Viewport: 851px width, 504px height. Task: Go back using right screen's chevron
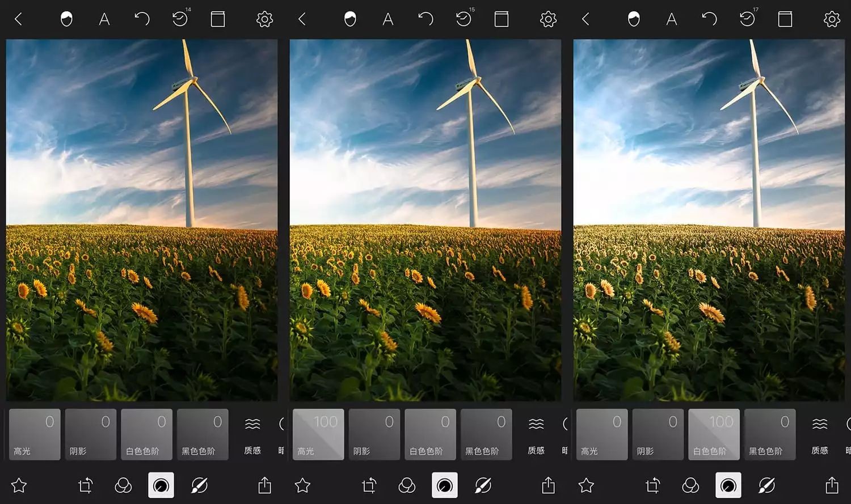coord(585,19)
